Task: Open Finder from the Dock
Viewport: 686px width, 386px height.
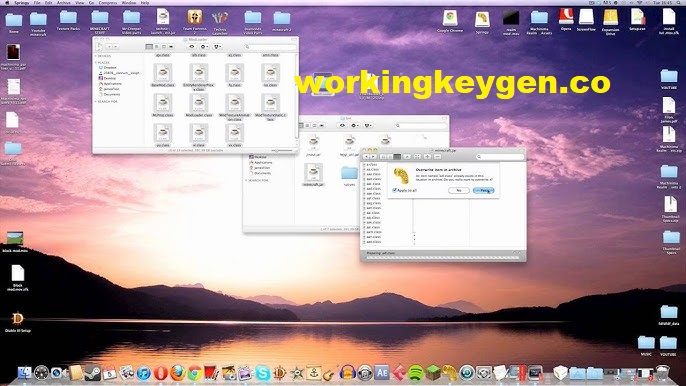Action: point(24,373)
